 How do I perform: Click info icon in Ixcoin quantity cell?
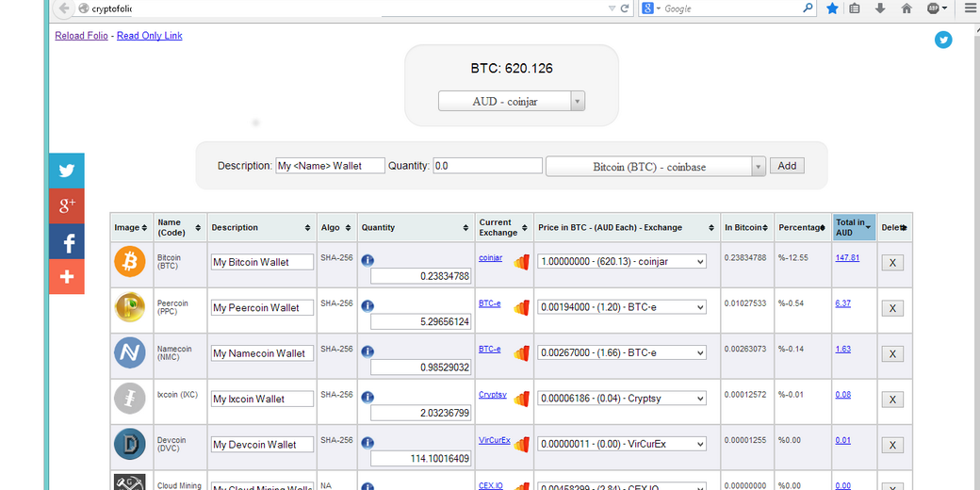[x=367, y=397]
